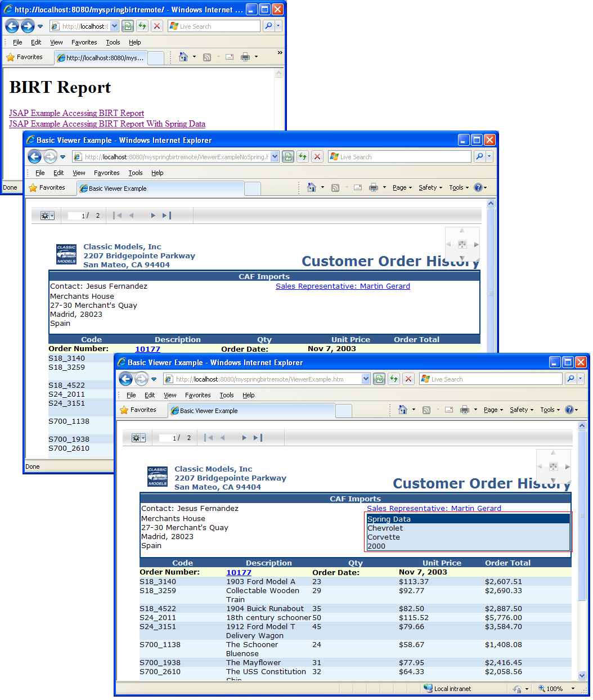
Task: Click the Refresh icon in the front window
Action: pos(394,379)
